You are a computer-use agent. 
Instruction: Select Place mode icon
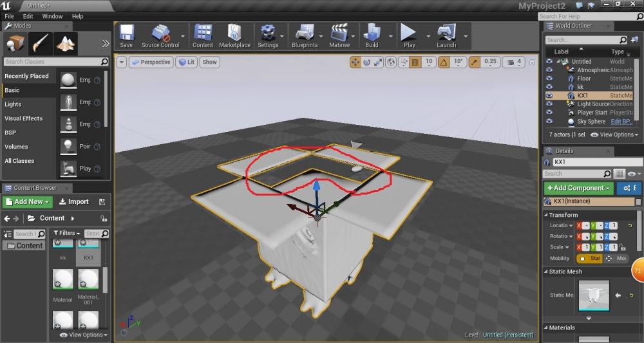pyautogui.click(x=15, y=44)
